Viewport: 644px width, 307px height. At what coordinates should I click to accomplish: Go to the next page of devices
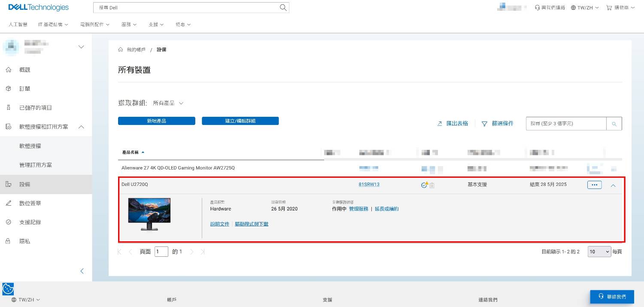(192, 252)
